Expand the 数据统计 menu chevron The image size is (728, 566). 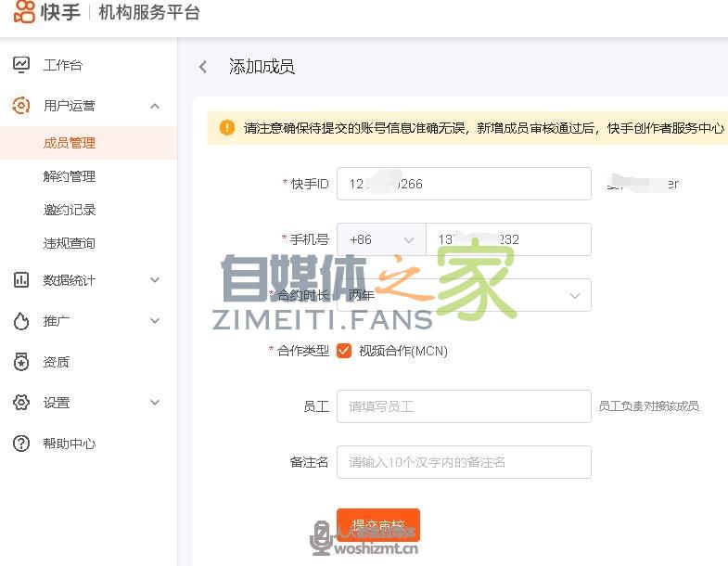coord(155,280)
